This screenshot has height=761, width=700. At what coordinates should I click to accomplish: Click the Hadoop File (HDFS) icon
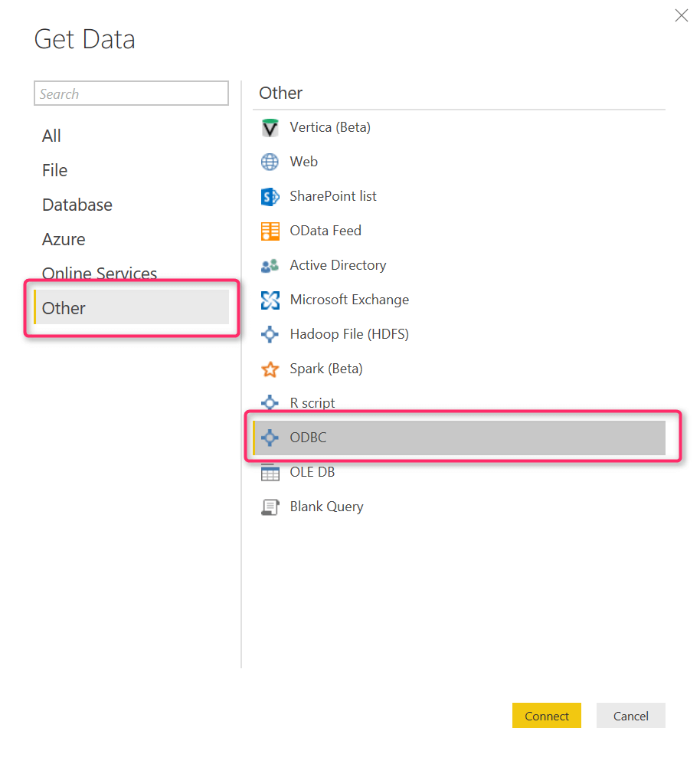coord(270,335)
